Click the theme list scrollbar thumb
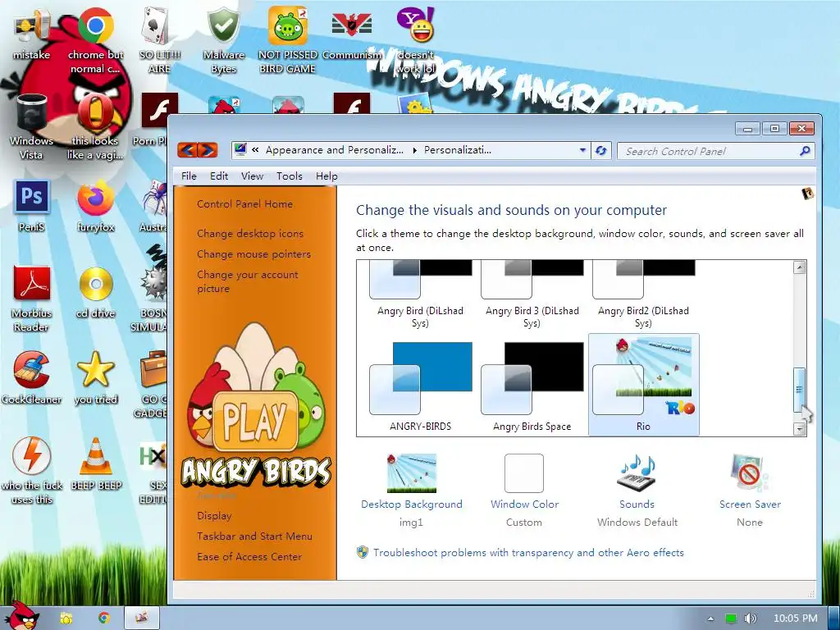 coord(799,390)
